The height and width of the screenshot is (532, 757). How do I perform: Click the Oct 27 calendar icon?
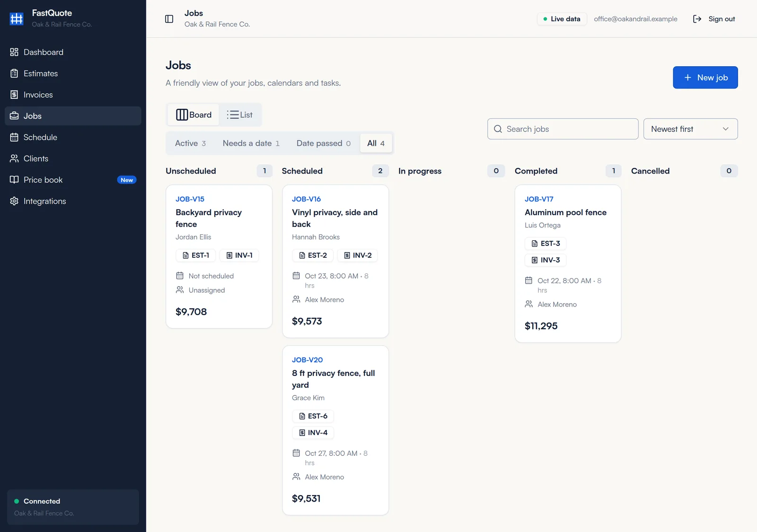coord(296,453)
